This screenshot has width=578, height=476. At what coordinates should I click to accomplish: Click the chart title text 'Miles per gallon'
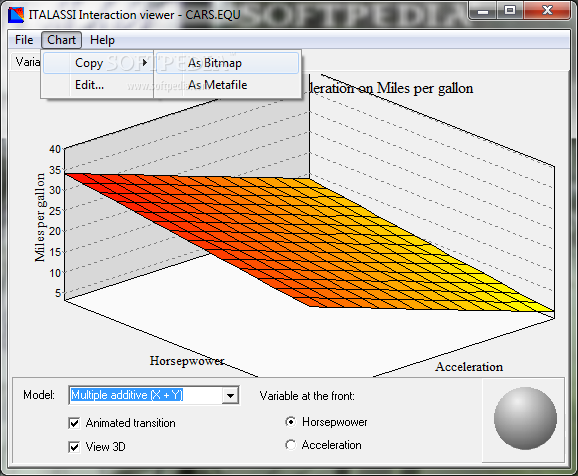pos(425,88)
